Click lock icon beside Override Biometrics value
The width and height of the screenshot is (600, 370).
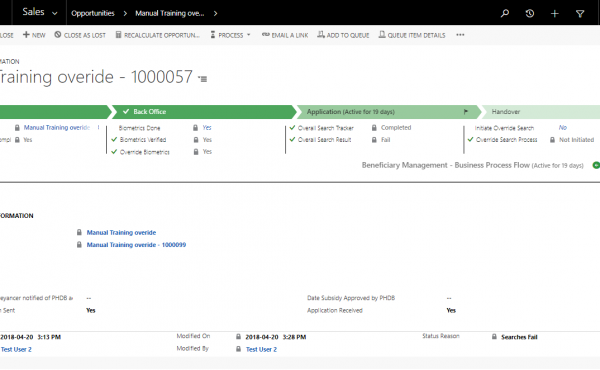pyautogui.click(x=196, y=152)
